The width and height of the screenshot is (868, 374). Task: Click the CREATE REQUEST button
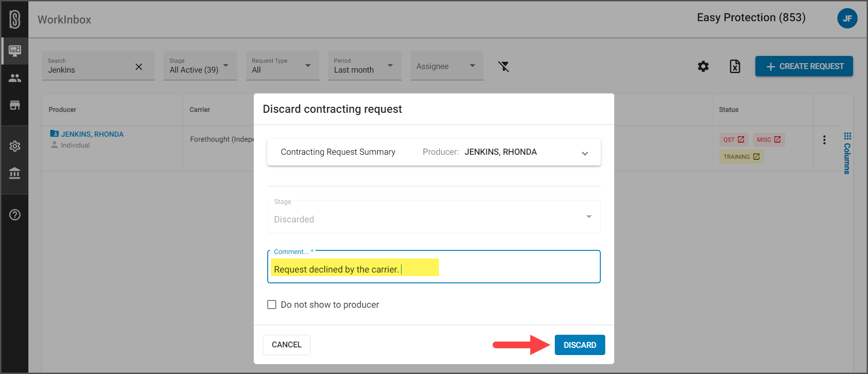(x=804, y=66)
